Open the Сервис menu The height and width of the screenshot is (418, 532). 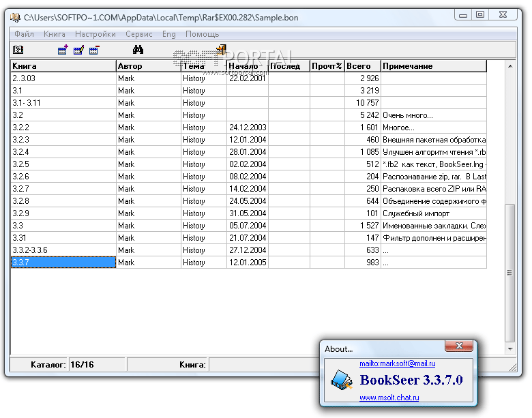click(x=138, y=34)
